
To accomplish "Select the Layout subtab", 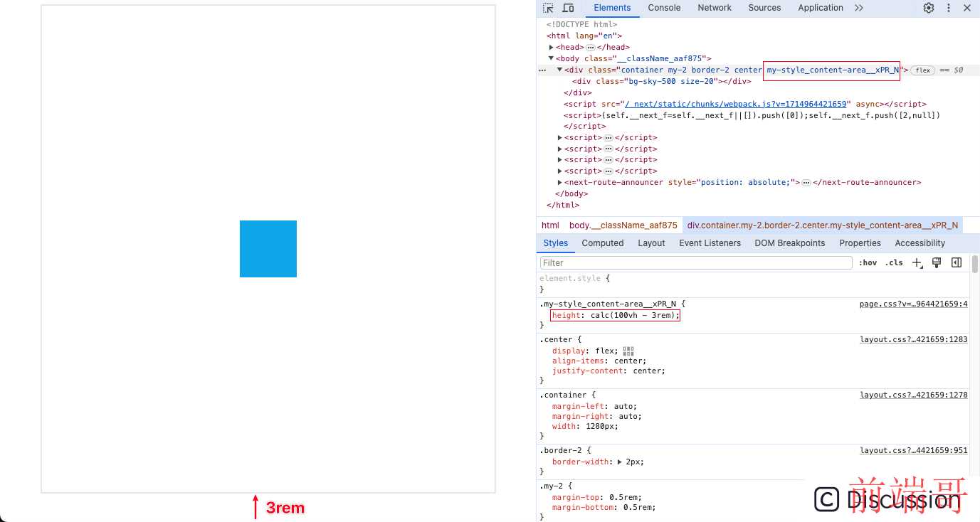I will pos(651,243).
